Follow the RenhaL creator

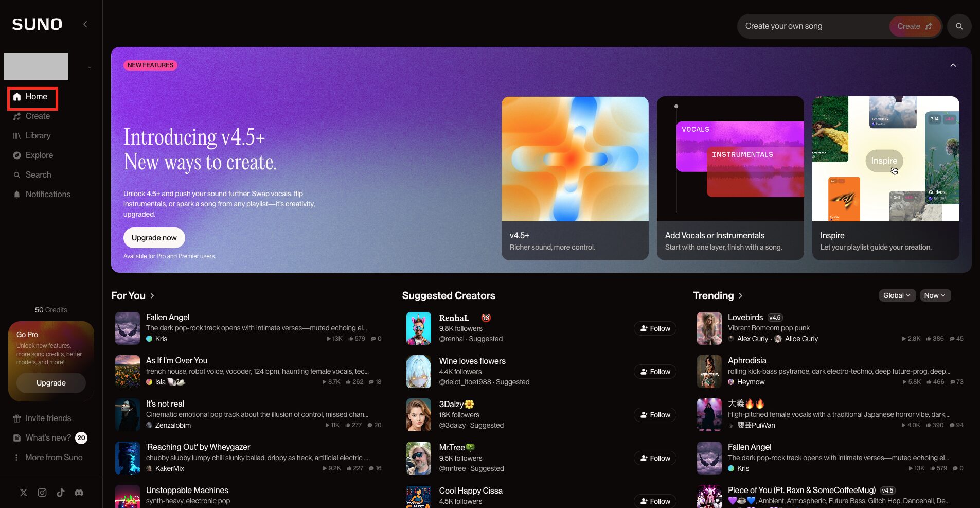(x=655, y=328)
